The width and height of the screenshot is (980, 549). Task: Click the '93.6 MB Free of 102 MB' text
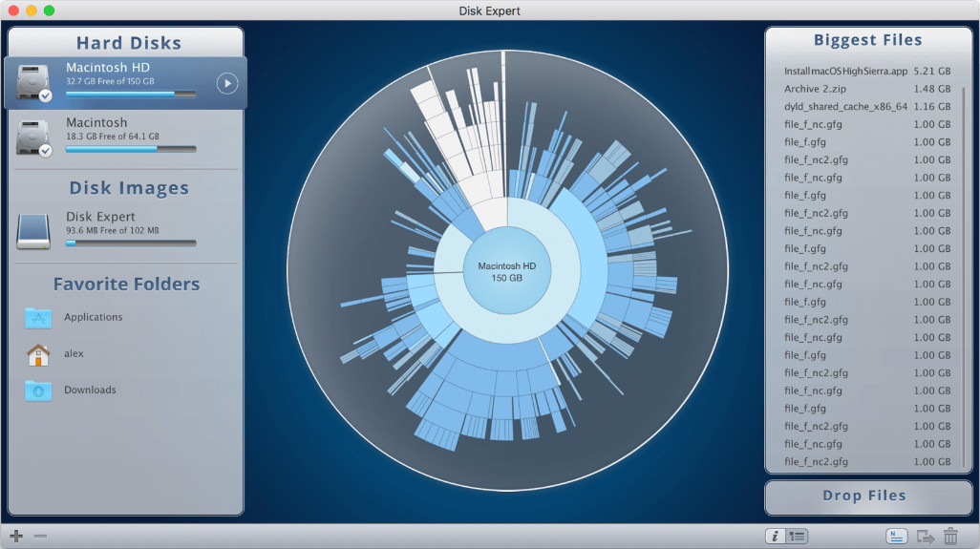pyautogui.click(x=113, y=230)
